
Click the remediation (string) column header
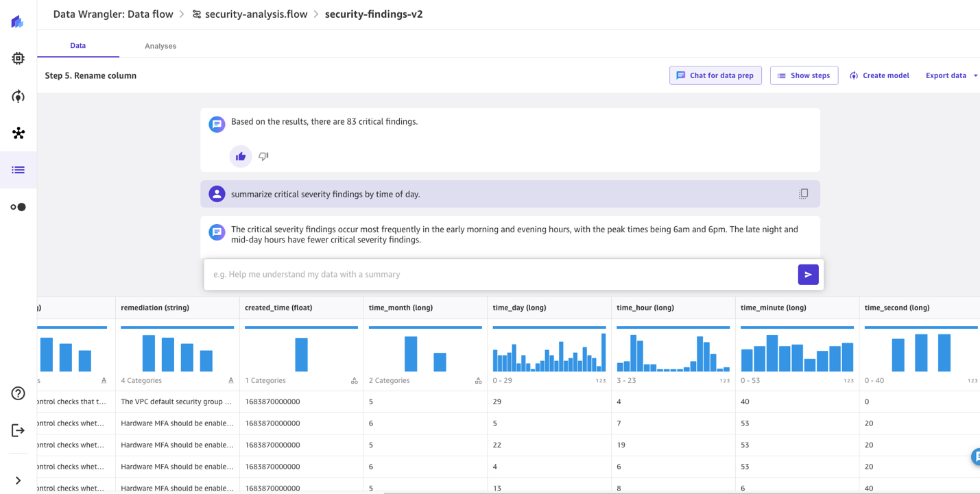coord(178,308)
